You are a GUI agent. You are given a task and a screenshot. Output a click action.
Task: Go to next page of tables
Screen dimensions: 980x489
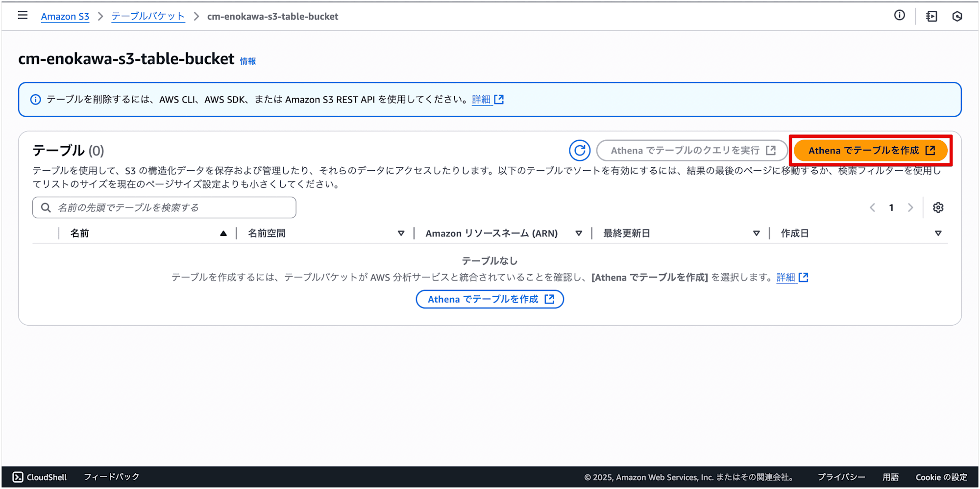click(x=910, y=207)
